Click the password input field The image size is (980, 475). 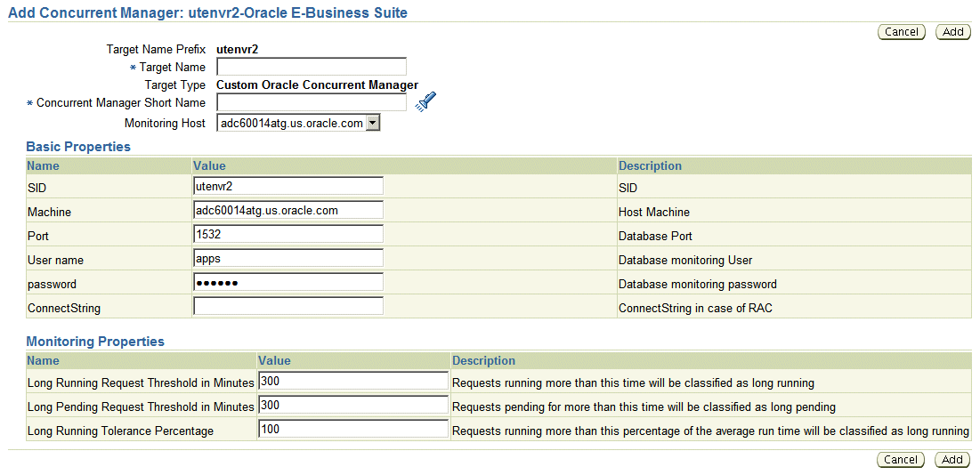[288, 282]
